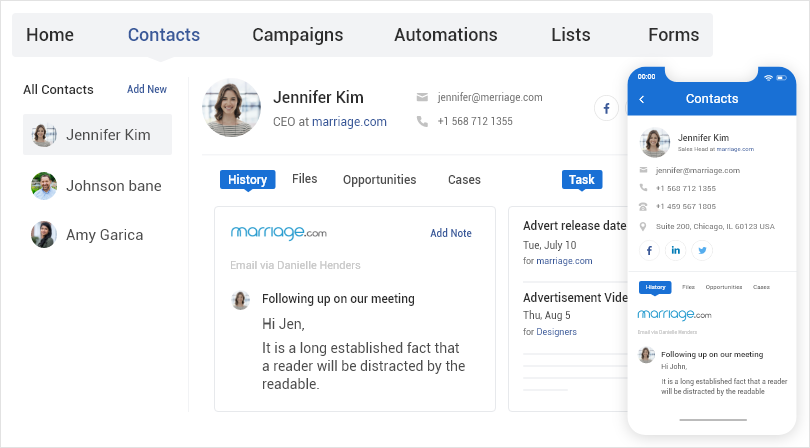The image size is (810, 448).
Task: Click sender avatar beside Following up on our meeting
Action: coord(240,300)
